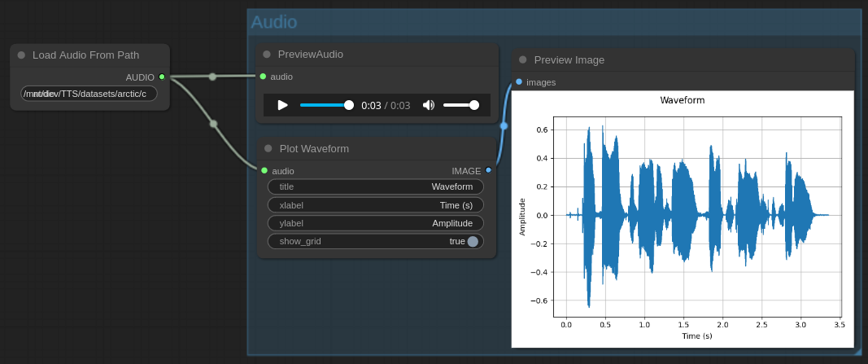The width and height of the screenshot is (868, 364).
Task: Select the Audio group title
Action: (274, 22)
